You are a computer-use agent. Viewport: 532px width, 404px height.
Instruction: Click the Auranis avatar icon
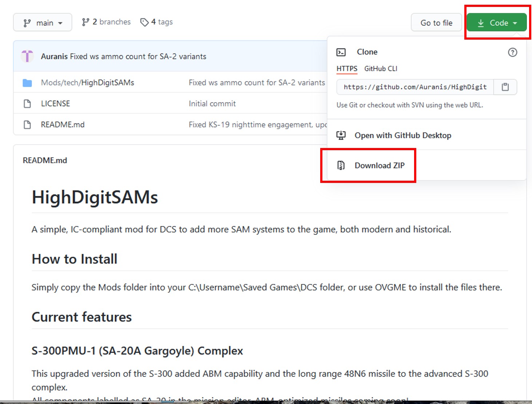27,56
